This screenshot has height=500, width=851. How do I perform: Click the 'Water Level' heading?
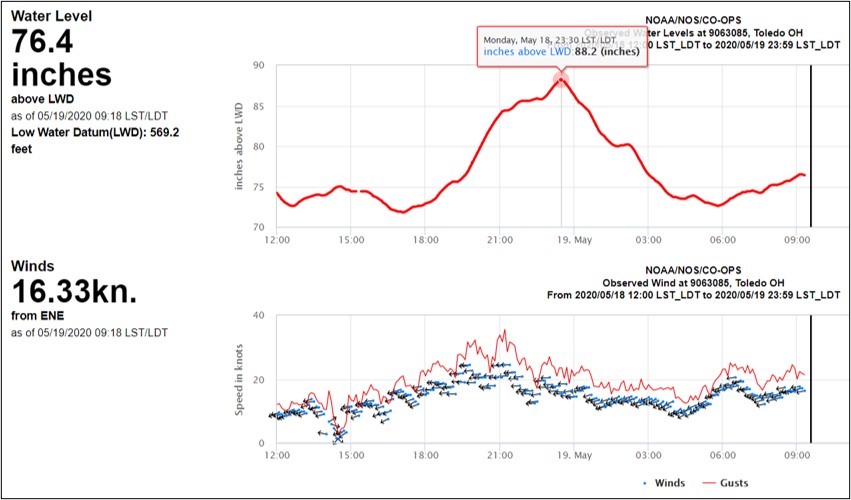[52, 16]
